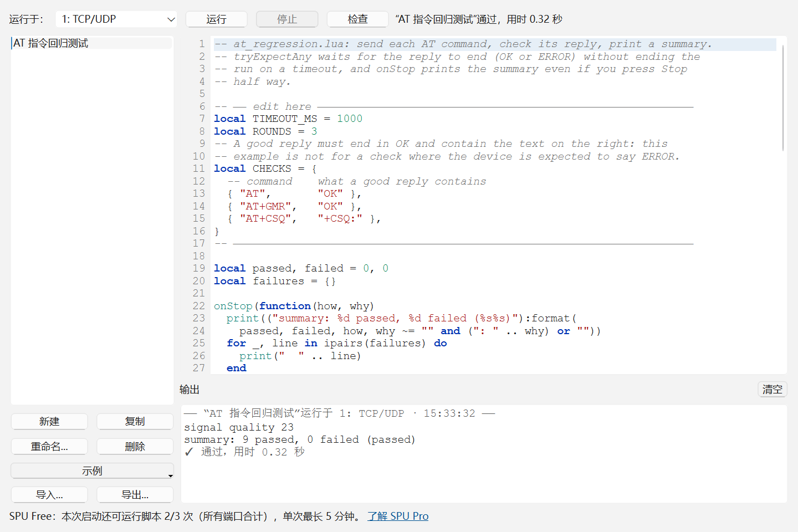The image size is (798, 532).
Task: Click the output header line with 15:33:32
Action: tap(340, 413)
